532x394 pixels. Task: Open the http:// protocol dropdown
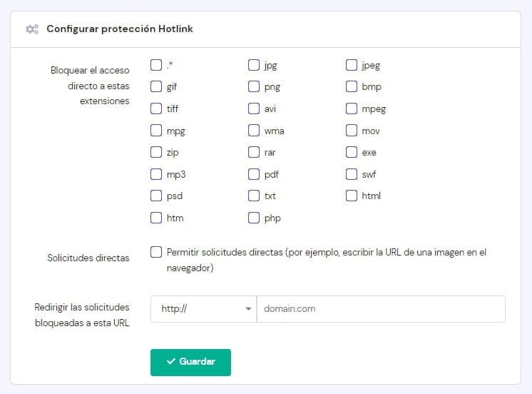(x=204, y=309)
